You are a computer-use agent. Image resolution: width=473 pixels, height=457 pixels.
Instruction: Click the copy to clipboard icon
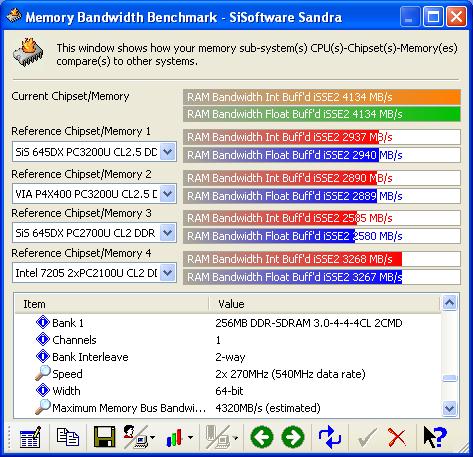(x=68, y=437)
